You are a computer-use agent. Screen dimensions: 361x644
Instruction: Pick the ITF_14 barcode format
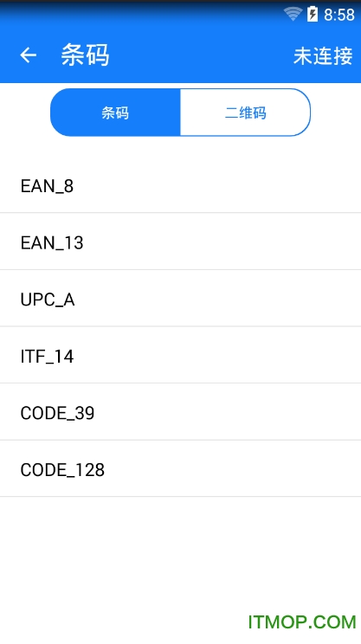(x=180, y=355)
